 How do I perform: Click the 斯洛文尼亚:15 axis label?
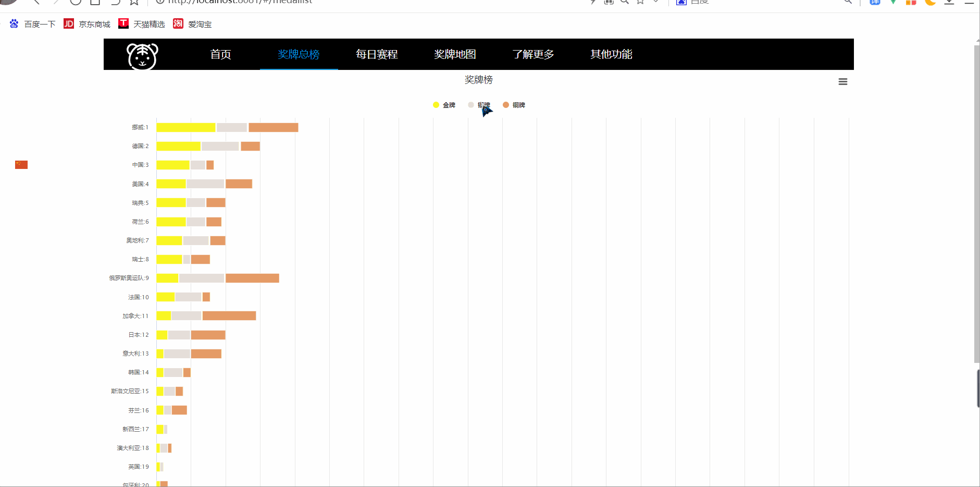point(130,391)
